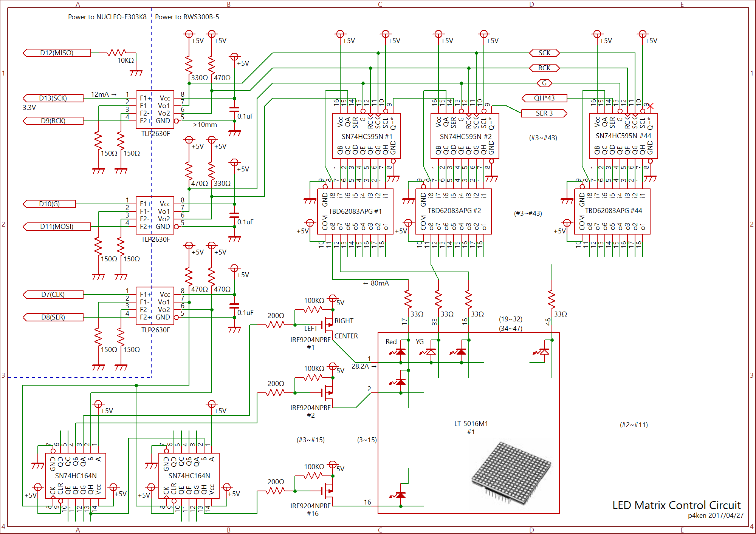The height and width of the screenshot is (534, 756).
Task: Select the SER 3 net label
Action: click(x=544, y=113)
